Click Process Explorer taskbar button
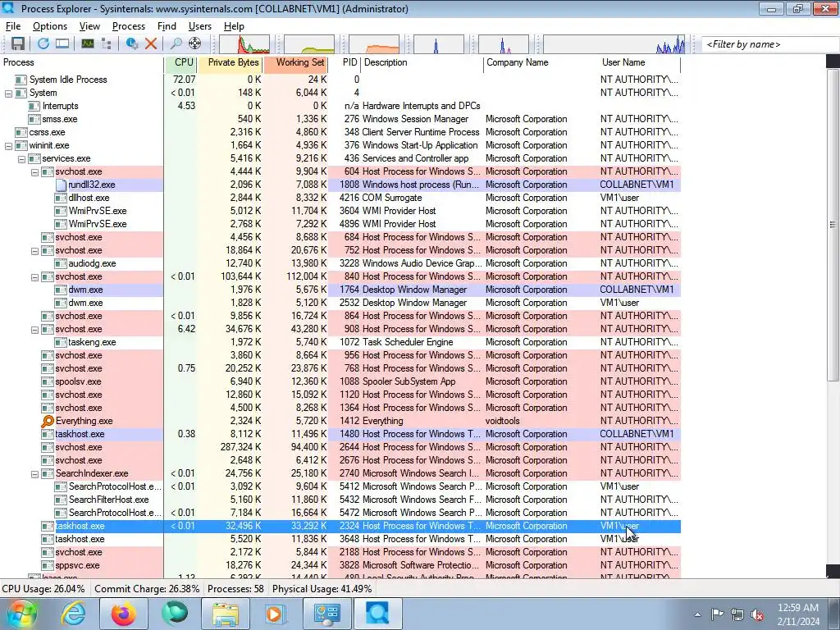Viewport: 840px width, 630px height. click(x=377, y=614)
